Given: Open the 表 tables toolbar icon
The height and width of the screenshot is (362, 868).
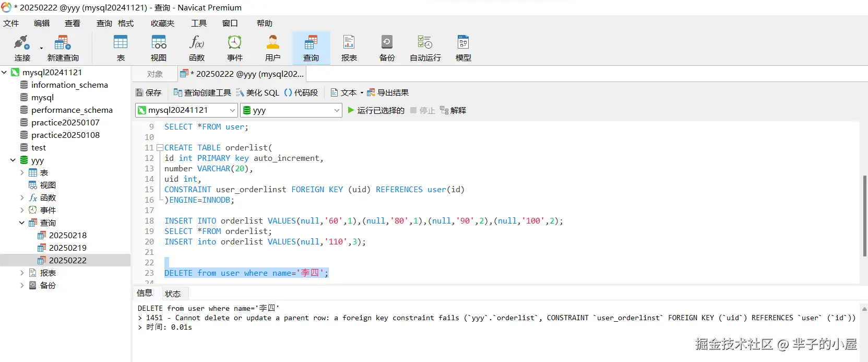Looking at the screenshot, I should [x=121, y=48].
